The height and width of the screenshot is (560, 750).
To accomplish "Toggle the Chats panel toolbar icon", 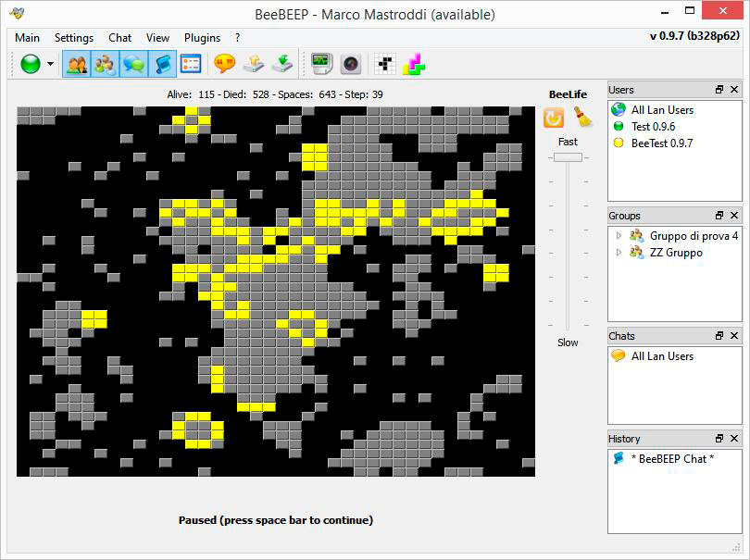I will (133, 64).
